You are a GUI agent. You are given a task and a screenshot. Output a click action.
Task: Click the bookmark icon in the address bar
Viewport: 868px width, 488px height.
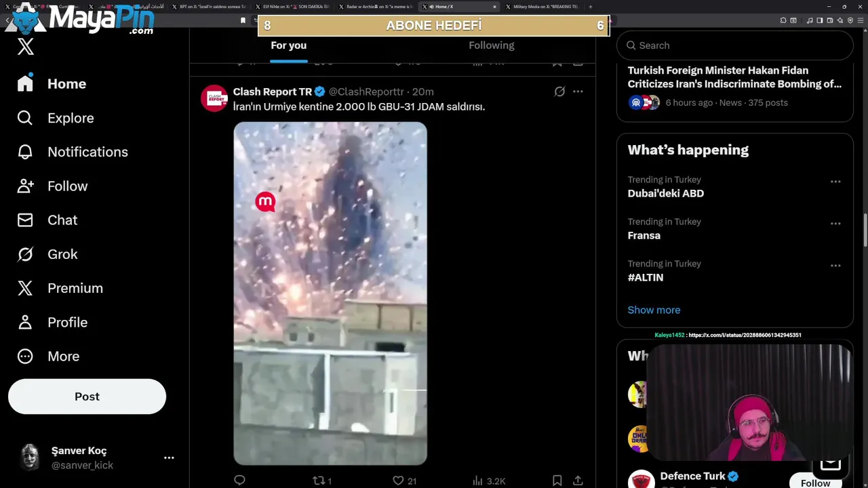[x=243, y=20]
